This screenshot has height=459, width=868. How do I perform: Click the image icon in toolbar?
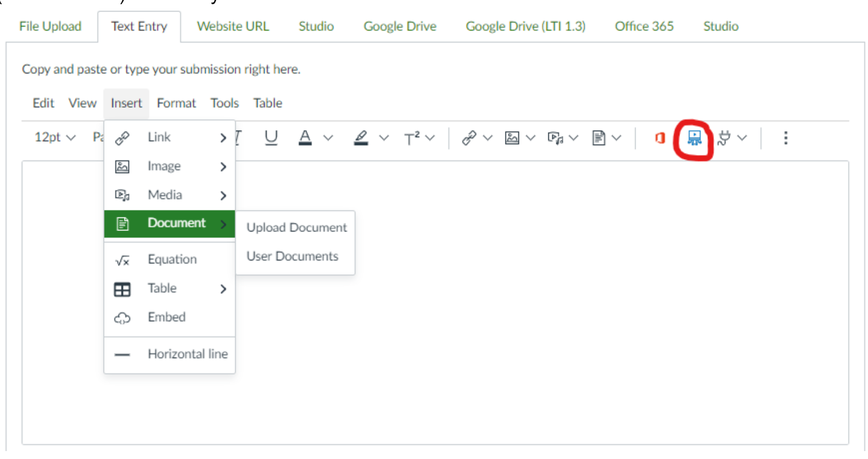click(512, 138)
